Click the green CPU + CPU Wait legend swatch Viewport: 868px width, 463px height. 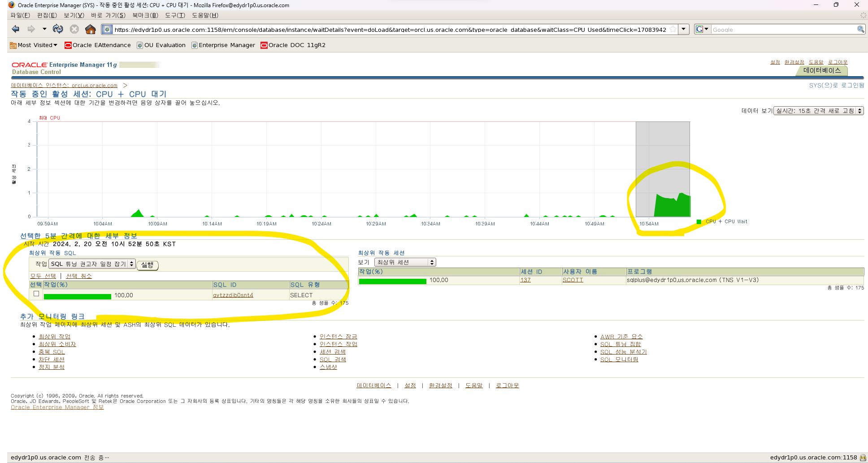[x=699, y=222]
